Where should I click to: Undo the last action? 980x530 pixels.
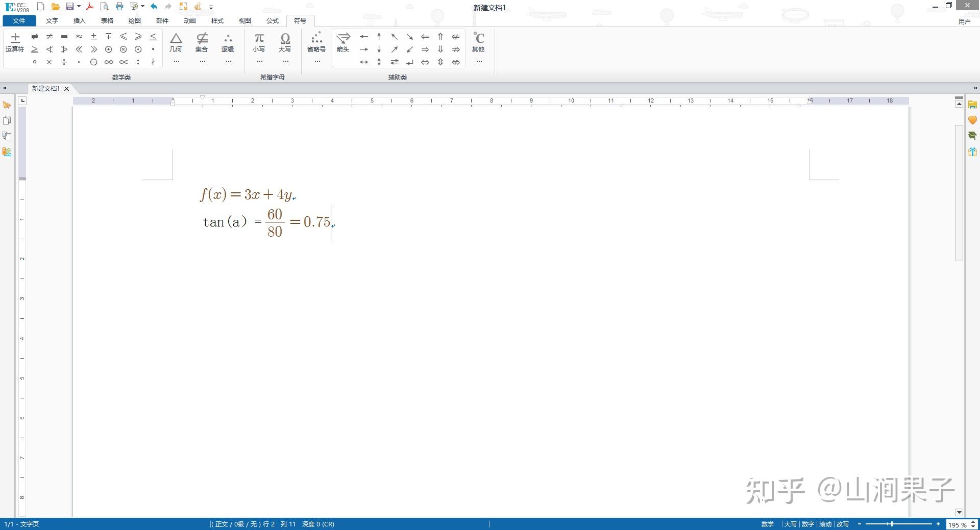(x=154, y=7)
